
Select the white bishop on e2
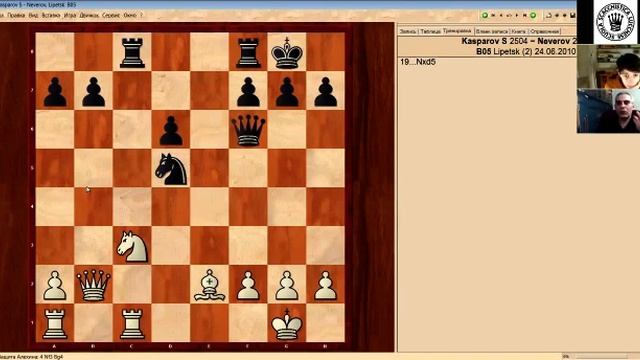point(209,285)
